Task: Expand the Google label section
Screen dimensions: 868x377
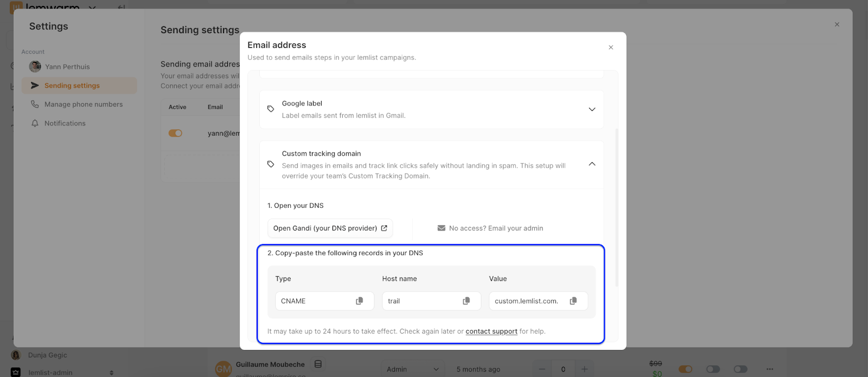Action: [x=592, y=110]
